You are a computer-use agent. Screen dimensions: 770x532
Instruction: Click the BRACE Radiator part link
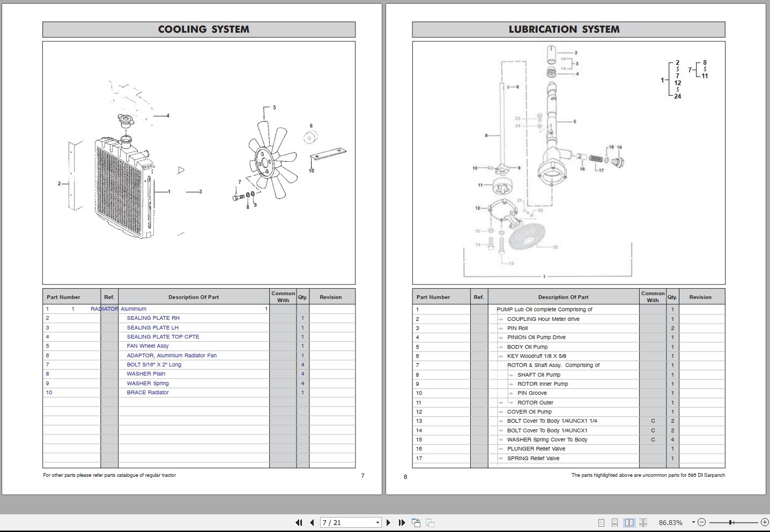tap(148, 392)
